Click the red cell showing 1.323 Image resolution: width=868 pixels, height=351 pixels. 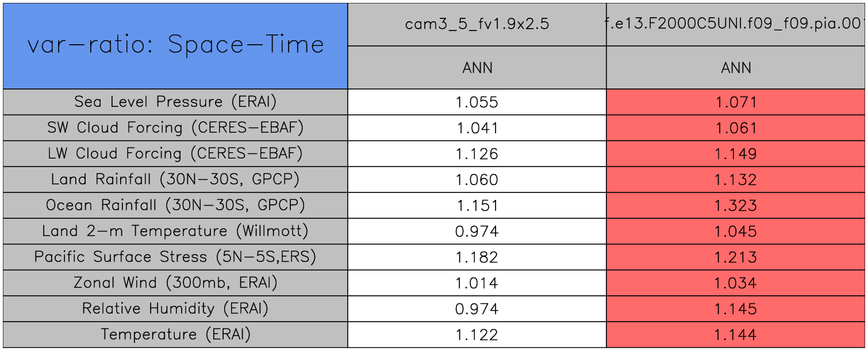[736, 206]
